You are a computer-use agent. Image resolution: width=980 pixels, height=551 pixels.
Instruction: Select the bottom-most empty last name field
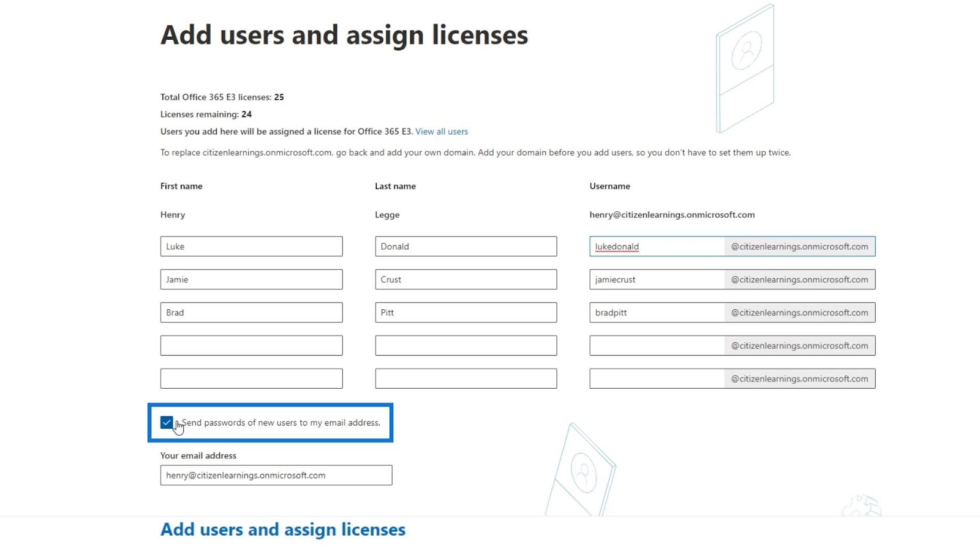click(x=466, y=379)
